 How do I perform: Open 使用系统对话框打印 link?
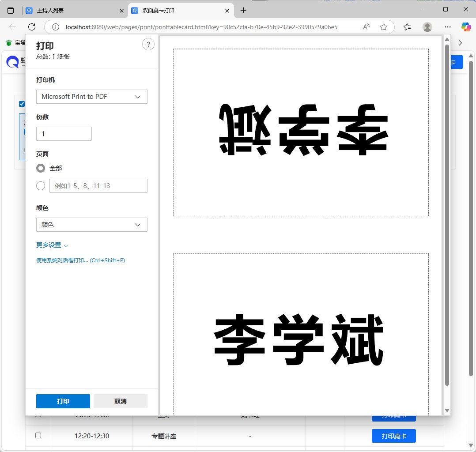(80, 260)
